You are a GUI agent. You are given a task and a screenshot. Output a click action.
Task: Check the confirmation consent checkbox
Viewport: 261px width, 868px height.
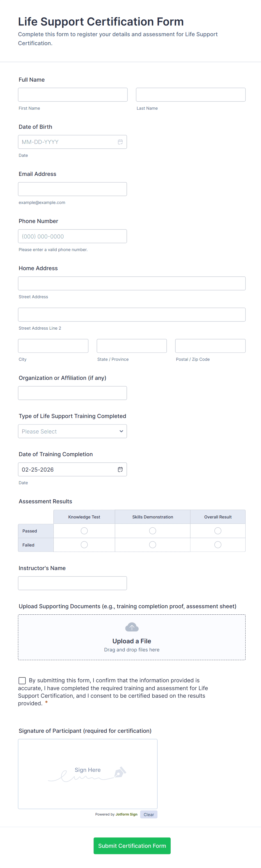tap(22, 681)
